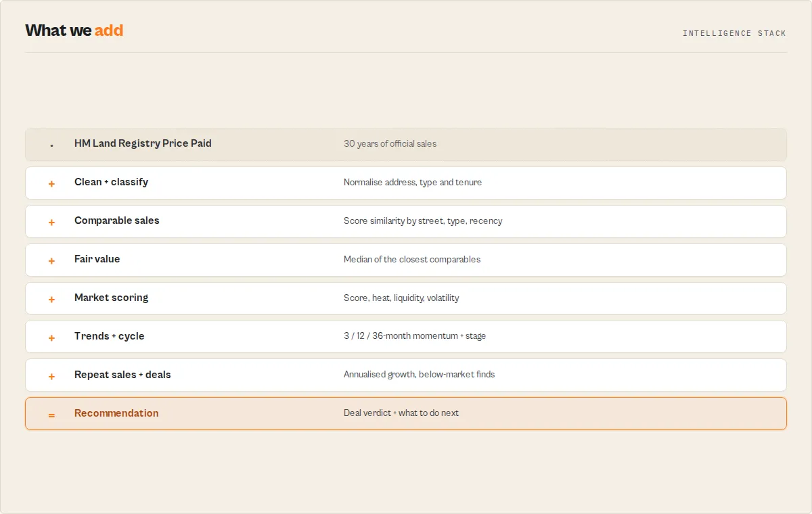Click Median of the closest comparables text
This screenshot has height=514, width=812.
pos(412,259)
